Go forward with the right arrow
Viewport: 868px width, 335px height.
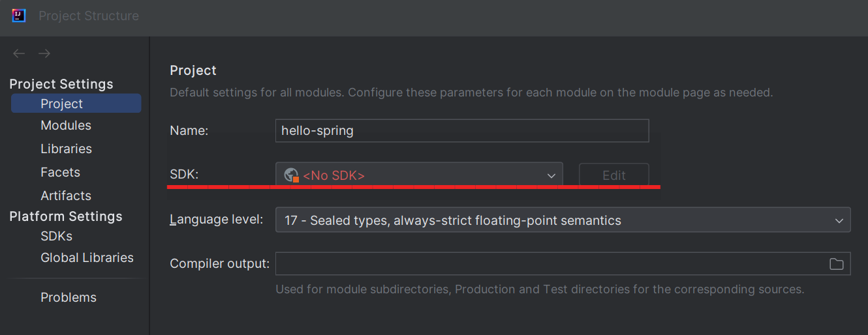tap(44, 53)
